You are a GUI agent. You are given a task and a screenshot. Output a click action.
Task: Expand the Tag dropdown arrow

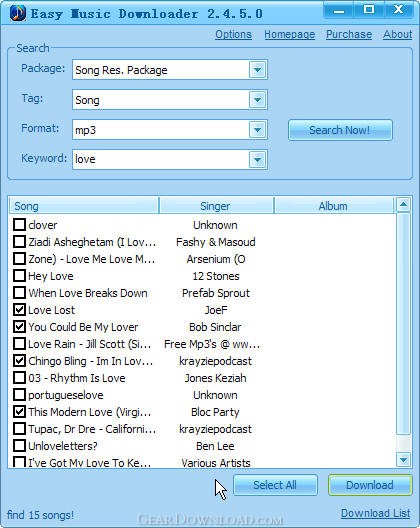point(258,100)
